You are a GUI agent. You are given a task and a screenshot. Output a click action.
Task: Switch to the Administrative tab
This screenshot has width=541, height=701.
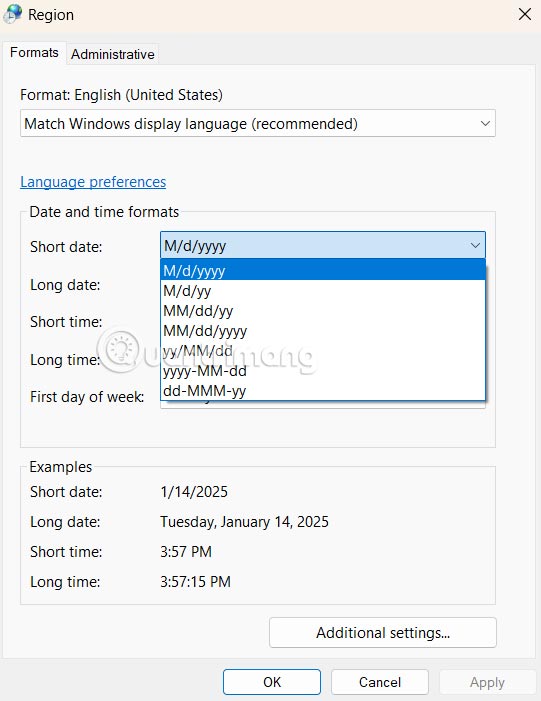pos(113,54)
